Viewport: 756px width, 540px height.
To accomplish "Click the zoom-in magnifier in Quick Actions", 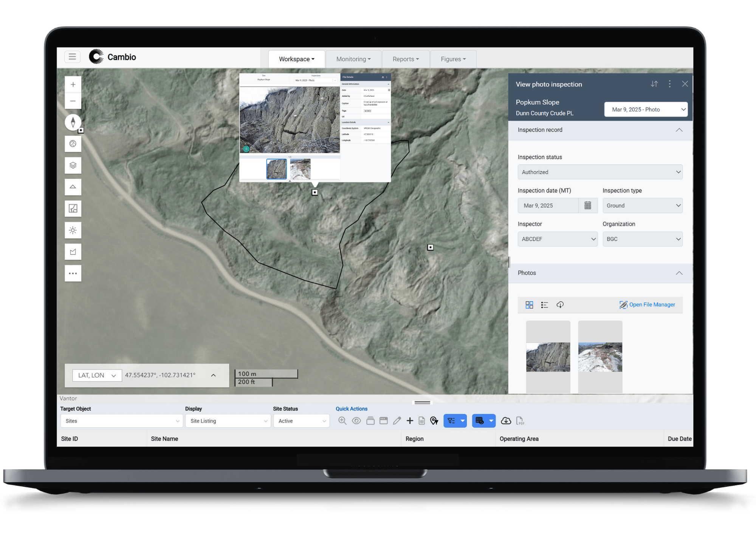I will coord(342,421).
